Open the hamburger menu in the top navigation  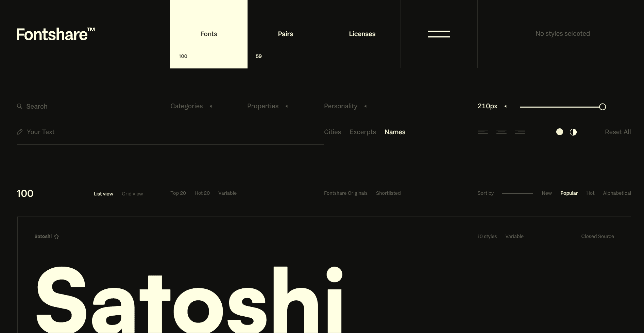point(439,34)
